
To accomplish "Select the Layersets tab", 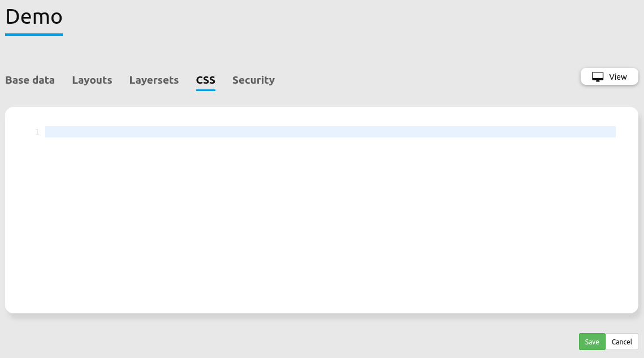I will (154, 80).
